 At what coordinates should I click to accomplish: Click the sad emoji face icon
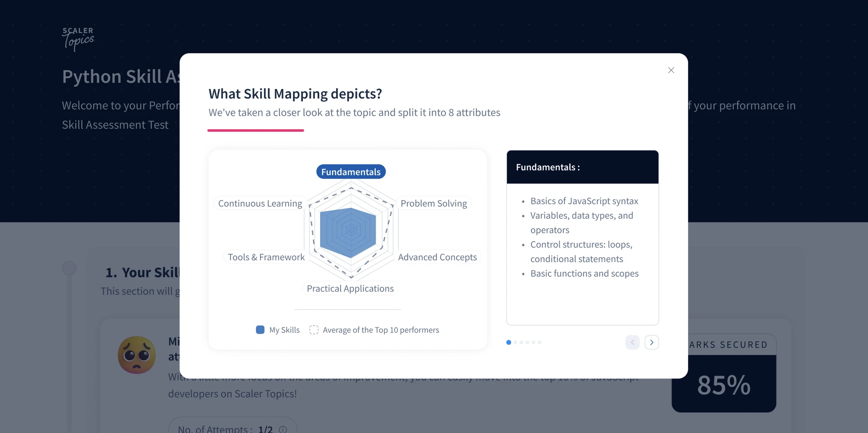coord(136,355)
